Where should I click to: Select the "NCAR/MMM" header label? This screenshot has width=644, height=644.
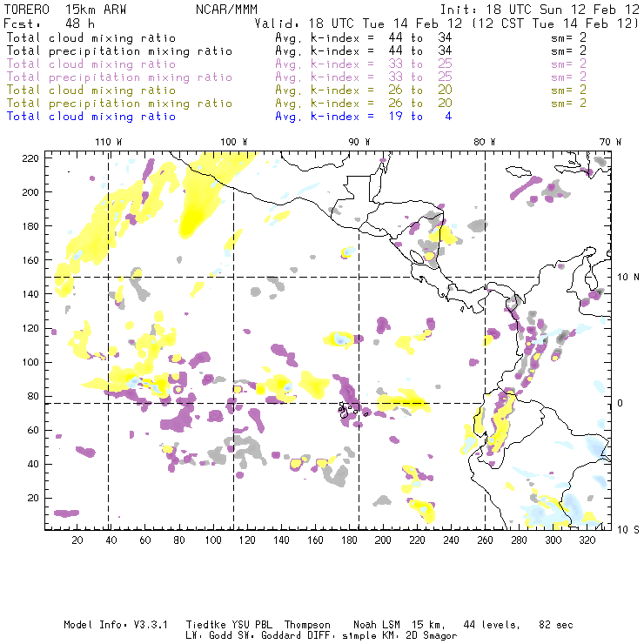pos(226,10)
